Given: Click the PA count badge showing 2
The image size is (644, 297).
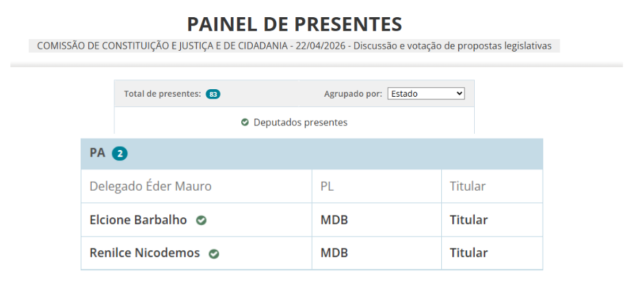Looking at the screenshot, I should (120, 154).
